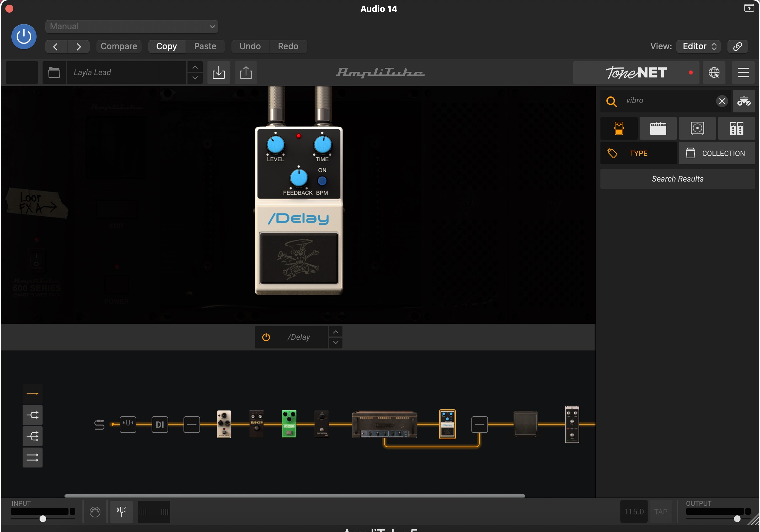This screenshot has width=760, height=532.
Task: Click the INPUT level slider handle
Action: 43,519
